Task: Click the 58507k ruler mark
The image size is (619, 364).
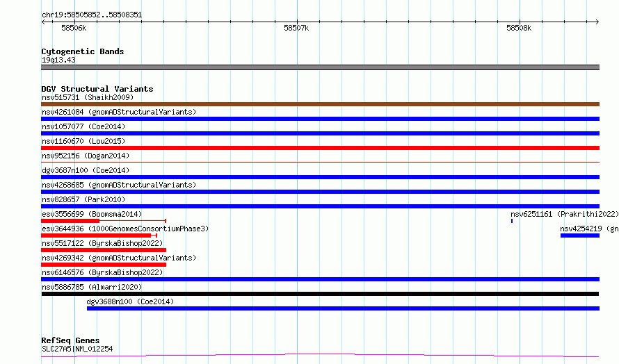Action: tap(296, 28)
